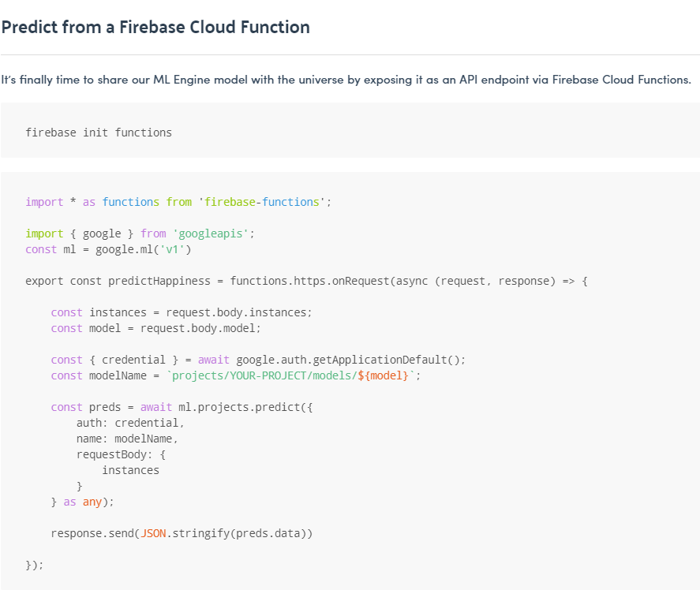Viewport: 700px width, 590px height.
Task: Click the 'Predict from a Firebase Cloud Function' heading
Action: click(x=155, y=27)
